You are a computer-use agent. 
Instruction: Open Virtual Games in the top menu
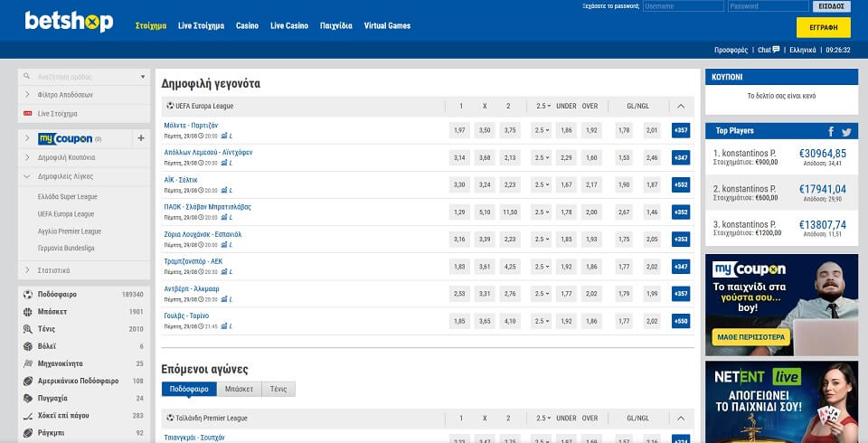pos(387,25)
